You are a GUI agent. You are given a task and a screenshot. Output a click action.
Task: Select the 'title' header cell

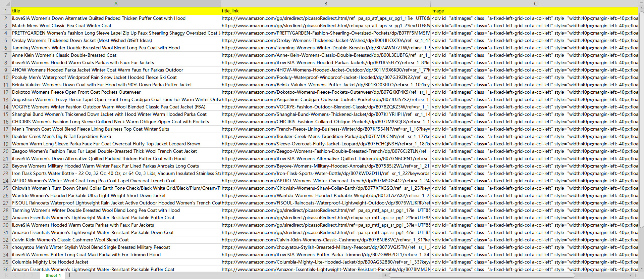coord(116,11)
